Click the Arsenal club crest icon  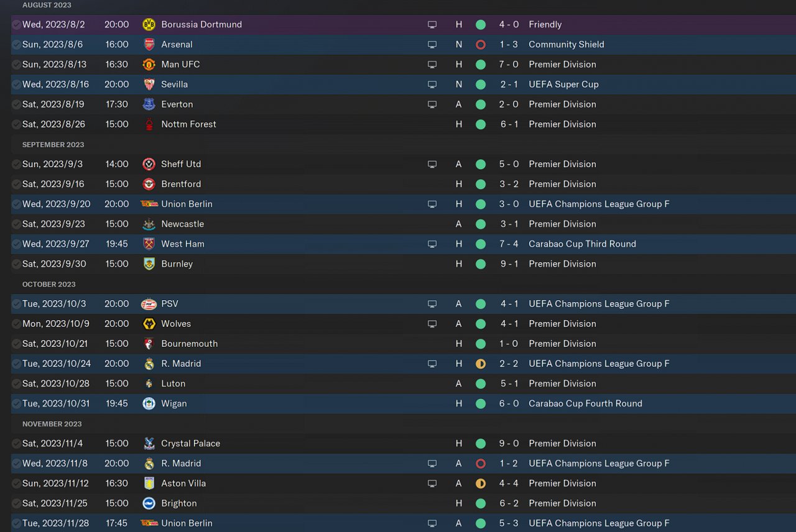coord(149,45)
